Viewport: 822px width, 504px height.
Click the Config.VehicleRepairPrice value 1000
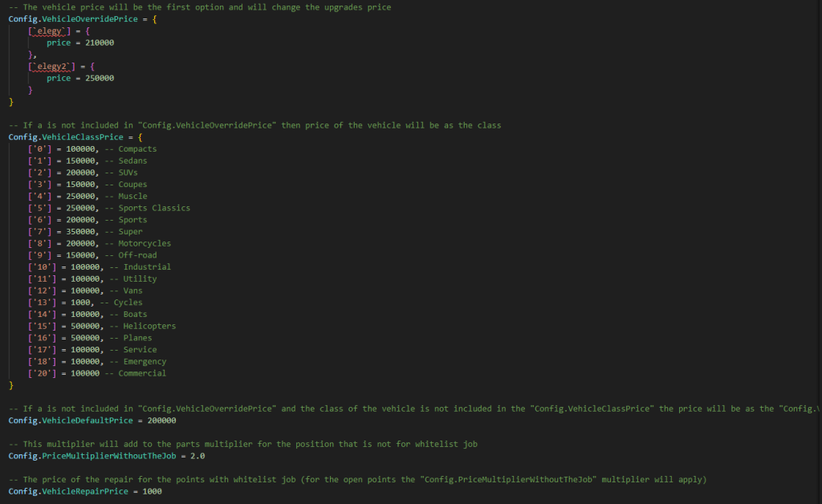pos(152,491)
